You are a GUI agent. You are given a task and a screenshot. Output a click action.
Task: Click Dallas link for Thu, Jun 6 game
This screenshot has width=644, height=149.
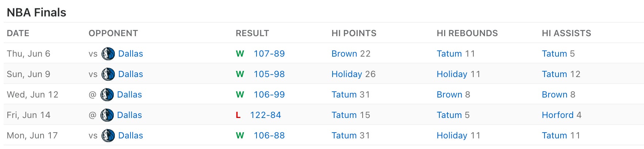(130, 54)
